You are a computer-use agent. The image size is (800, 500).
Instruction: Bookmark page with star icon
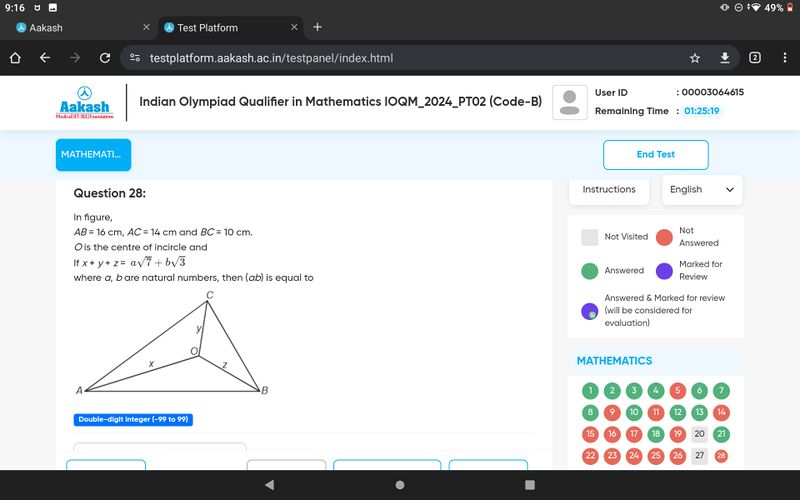click(695, 58)
